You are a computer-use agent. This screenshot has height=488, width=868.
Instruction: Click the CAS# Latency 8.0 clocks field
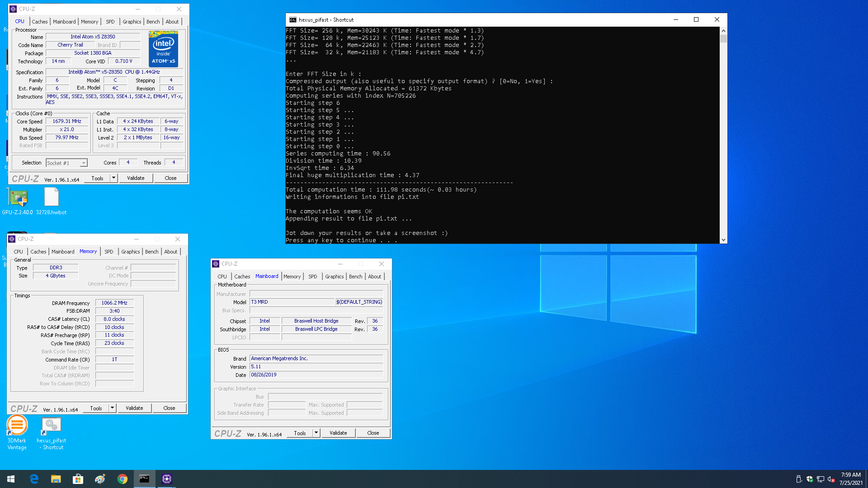114,319
